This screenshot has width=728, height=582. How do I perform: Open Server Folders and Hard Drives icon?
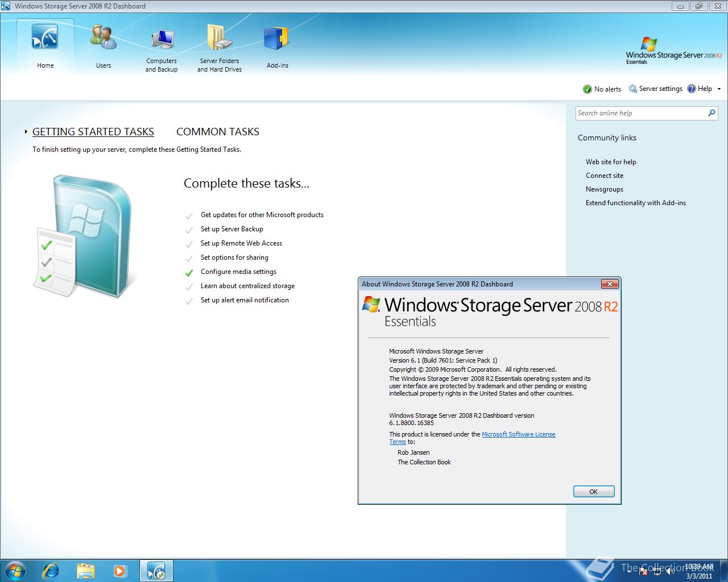tap(219, 38)
